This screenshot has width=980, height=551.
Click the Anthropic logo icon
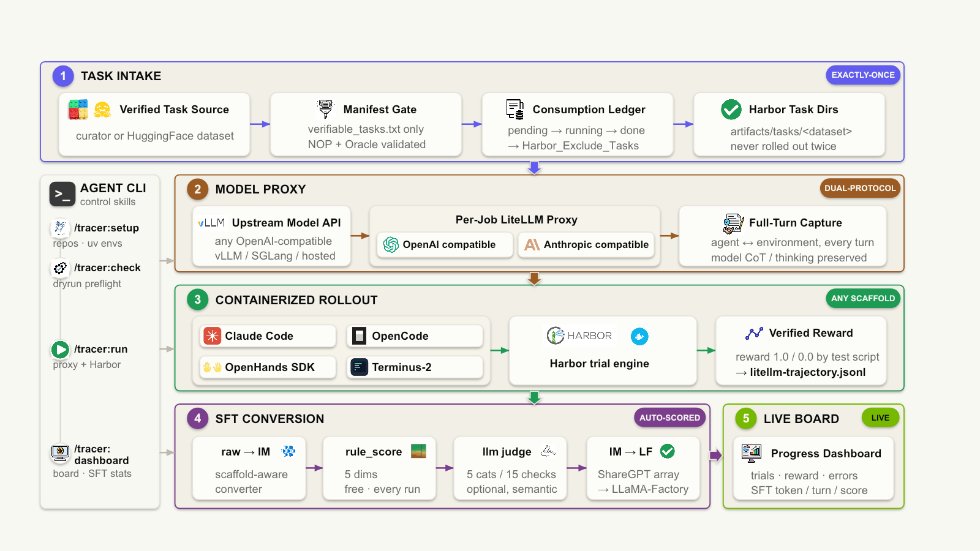(532, 244)
